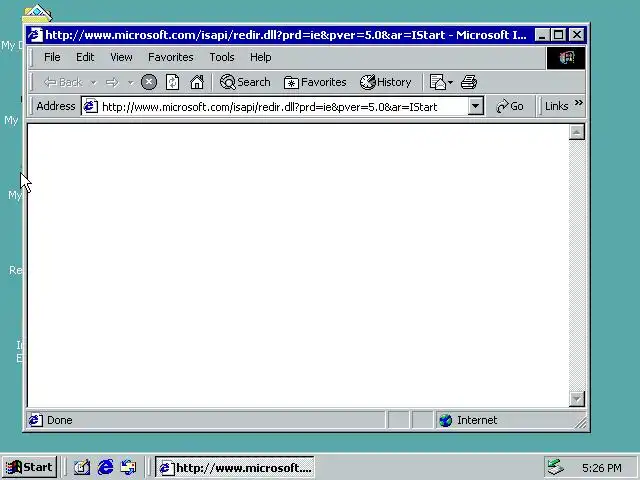Open the Tools menu
The height and width of the screenshot is (480, 640).
pos(222,57)
